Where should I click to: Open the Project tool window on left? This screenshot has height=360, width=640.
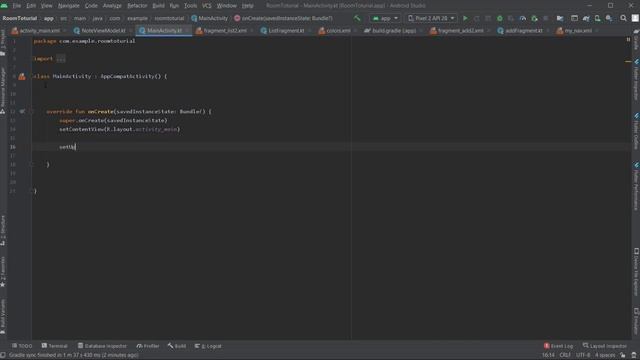click(x=3, y=42)
